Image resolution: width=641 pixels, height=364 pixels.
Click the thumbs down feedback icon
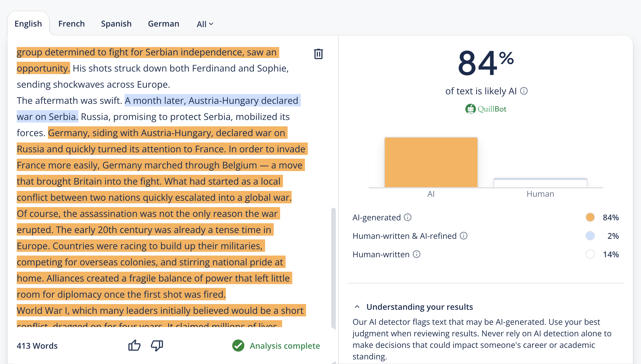[157, 345]
